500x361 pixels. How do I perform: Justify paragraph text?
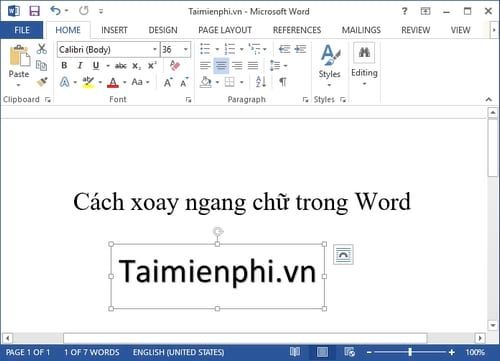click(x=253, y=65)
